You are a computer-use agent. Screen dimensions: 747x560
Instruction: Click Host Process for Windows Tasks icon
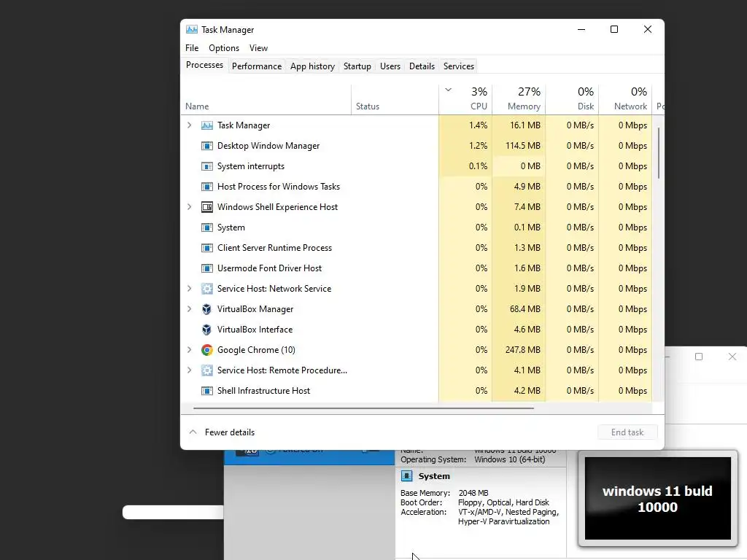coord(206,187)
